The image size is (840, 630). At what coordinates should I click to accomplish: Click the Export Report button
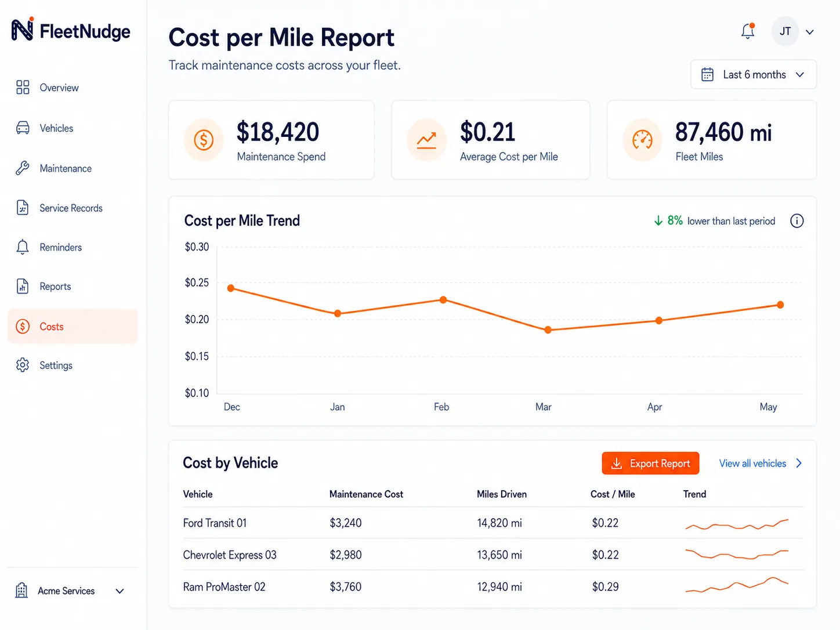[x=650, y=464]
